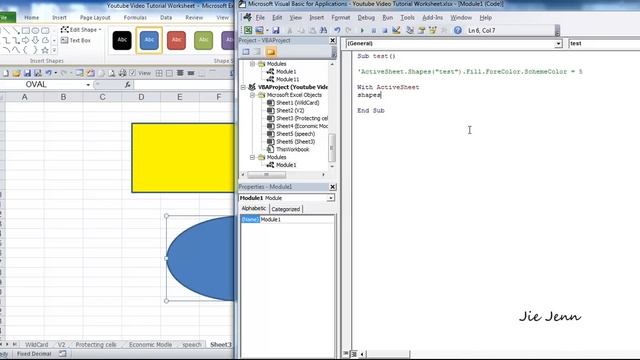This screenshot has height=360, width=640.
Task: Open Excel undo history dropdown arrow
Action: pos(56,73)
